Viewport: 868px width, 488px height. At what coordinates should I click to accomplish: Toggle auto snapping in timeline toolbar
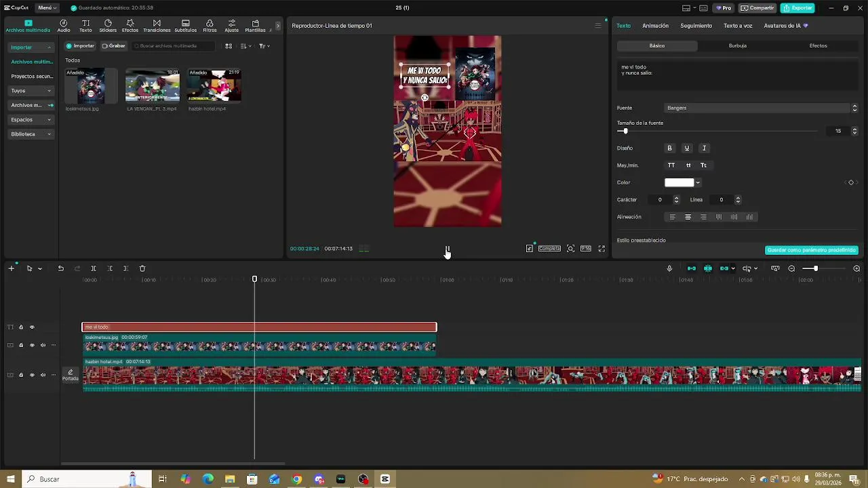click(708, 268)
